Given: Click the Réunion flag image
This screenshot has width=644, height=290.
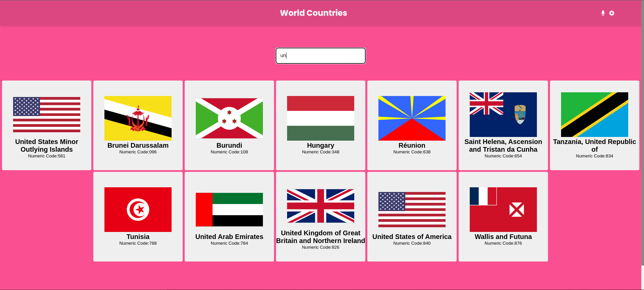Looking at the screenshot, I should tap(412, 118).
